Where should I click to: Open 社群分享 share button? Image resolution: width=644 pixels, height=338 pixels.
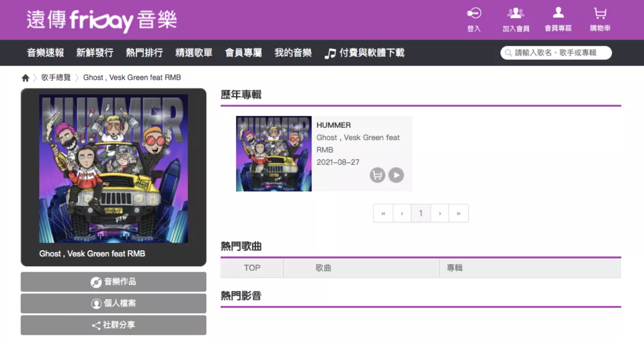[x=113, y=325]
